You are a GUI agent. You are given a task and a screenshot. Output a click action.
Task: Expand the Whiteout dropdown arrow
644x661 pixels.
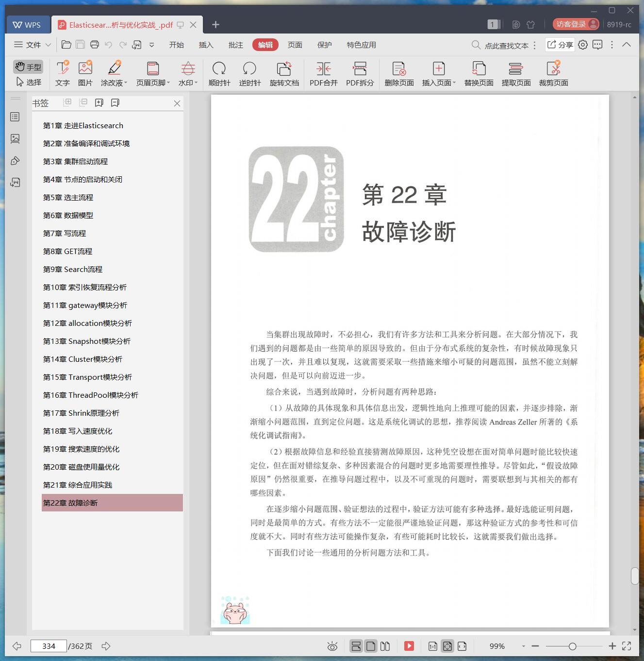point(126,83)
